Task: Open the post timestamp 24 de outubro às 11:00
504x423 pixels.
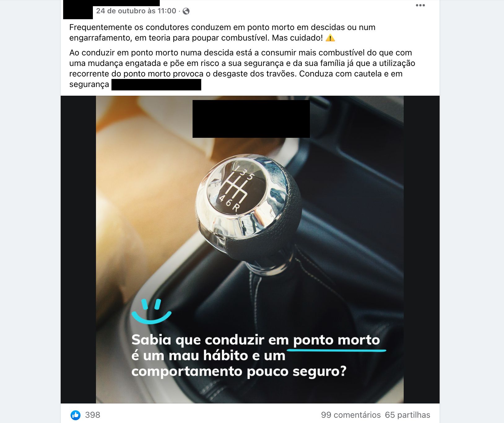Action: pos(136,11)
